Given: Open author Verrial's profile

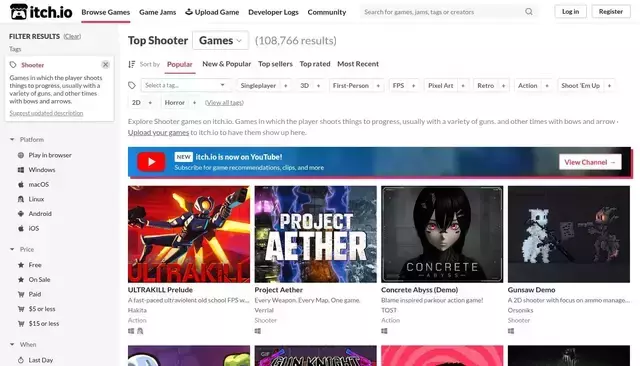Looking at the screenshot, I should point(264,310).
